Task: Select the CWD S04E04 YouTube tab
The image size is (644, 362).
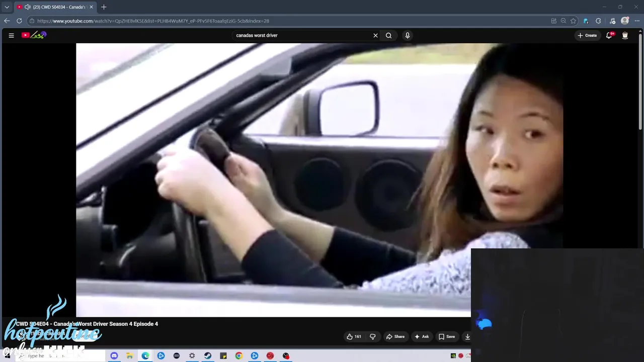Action: point(54,7)
